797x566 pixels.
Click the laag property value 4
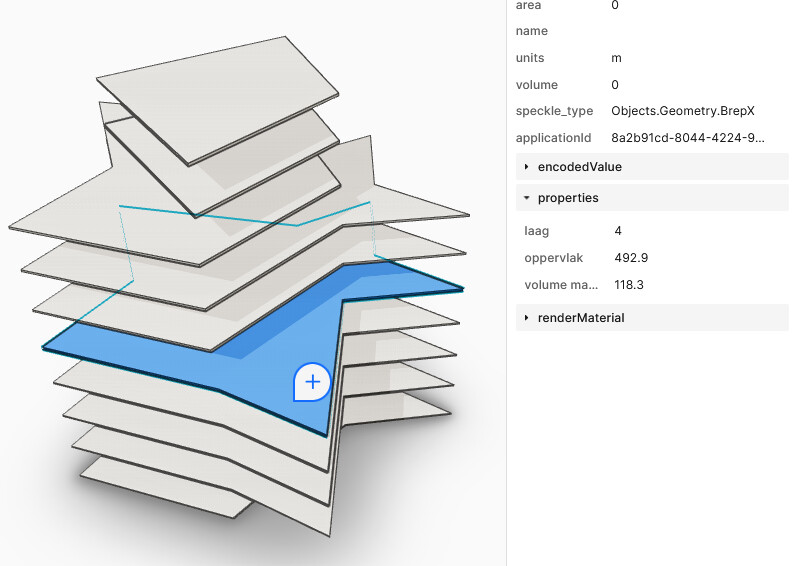pos(618,231)
